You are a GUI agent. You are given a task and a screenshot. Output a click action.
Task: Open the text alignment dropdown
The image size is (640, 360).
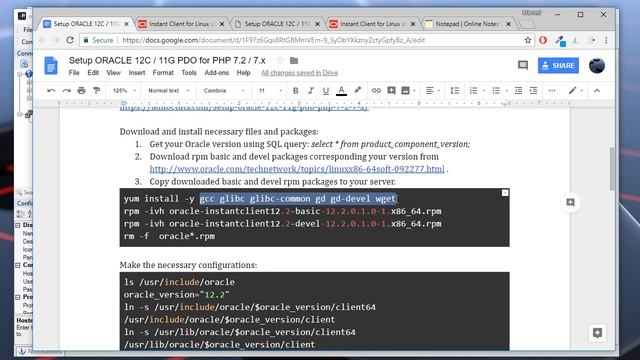point(432,91)
